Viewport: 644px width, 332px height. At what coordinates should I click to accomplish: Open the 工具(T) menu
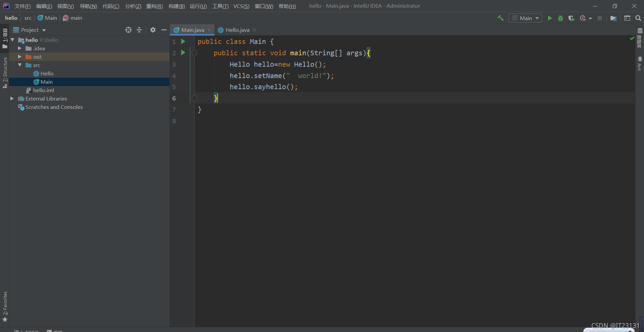pos(220,6)
